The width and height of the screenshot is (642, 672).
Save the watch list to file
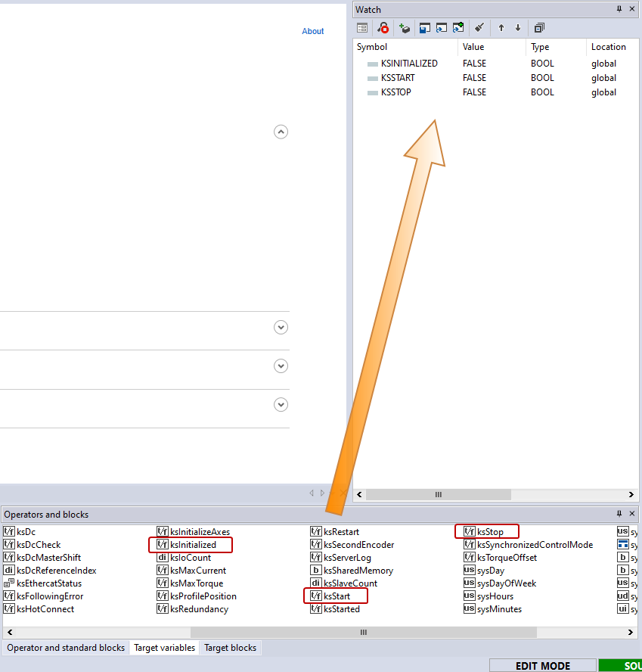click(x=424, y=28)
